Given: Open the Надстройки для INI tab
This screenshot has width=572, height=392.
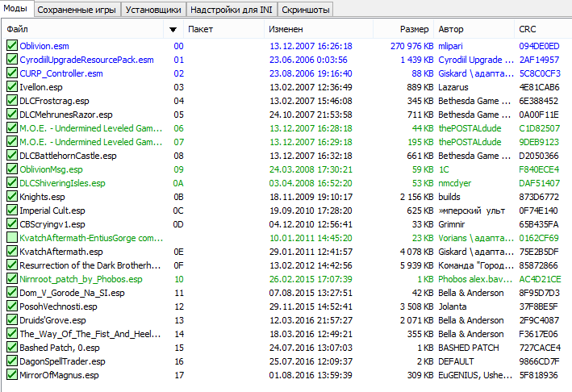Looking at the screenshot, I should [232, 10].
